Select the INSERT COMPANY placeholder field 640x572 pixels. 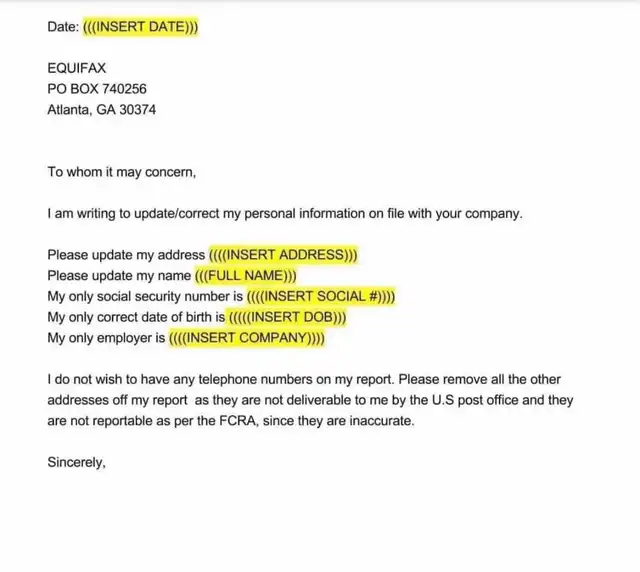coord(247,338)
